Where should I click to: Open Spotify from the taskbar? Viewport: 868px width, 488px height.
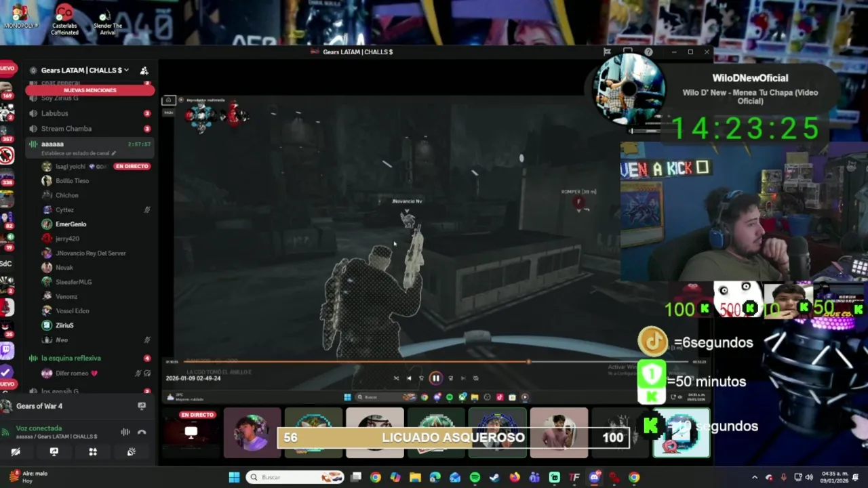475,477
